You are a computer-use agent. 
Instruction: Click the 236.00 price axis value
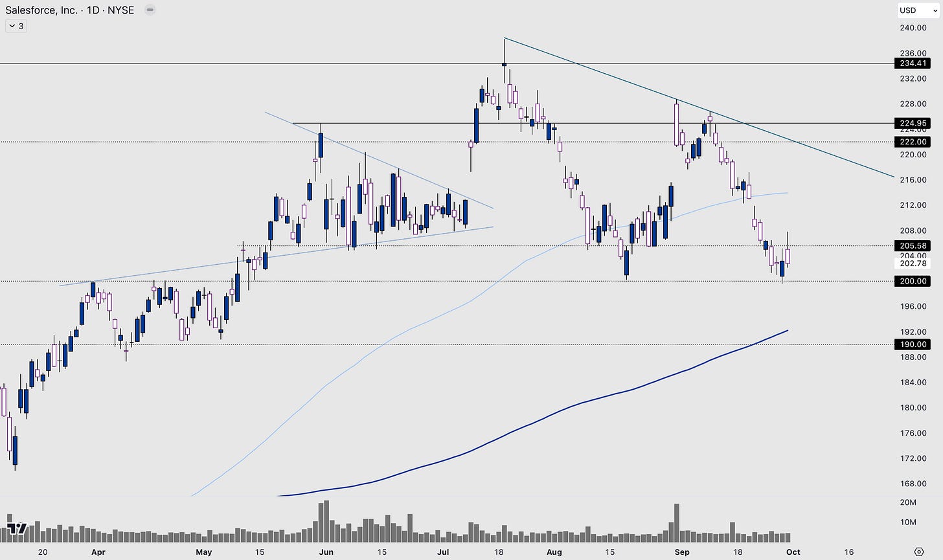coord(913,53)
